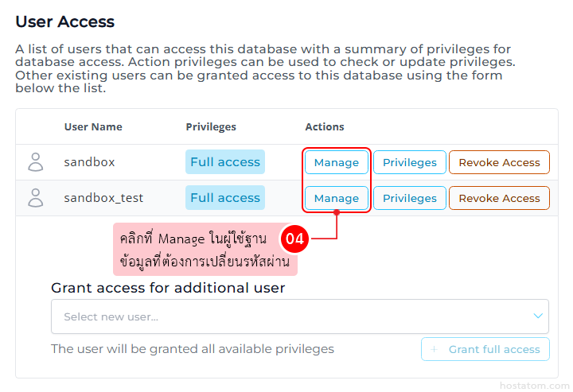
Task: Select the sandbox_test user name text
Action: (103, 198)
